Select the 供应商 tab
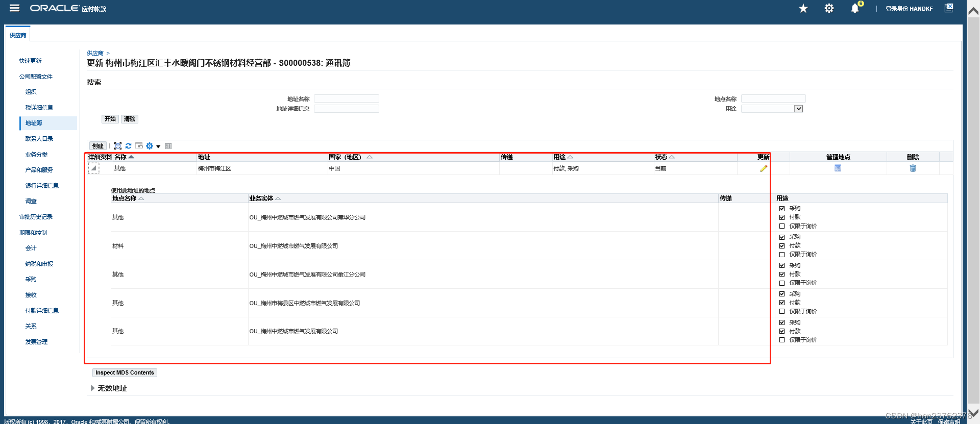The image size is (980, 424). tap(18, 35)
